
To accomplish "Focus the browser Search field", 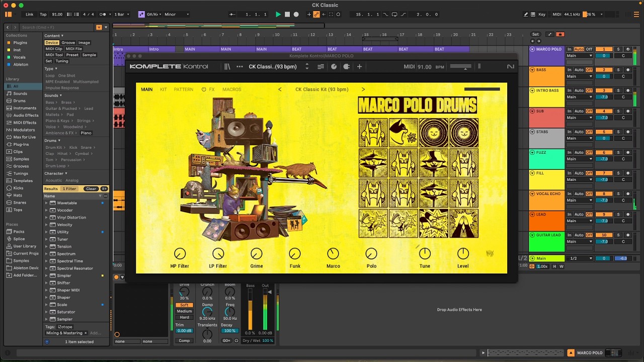I will [x=57, y=27].
